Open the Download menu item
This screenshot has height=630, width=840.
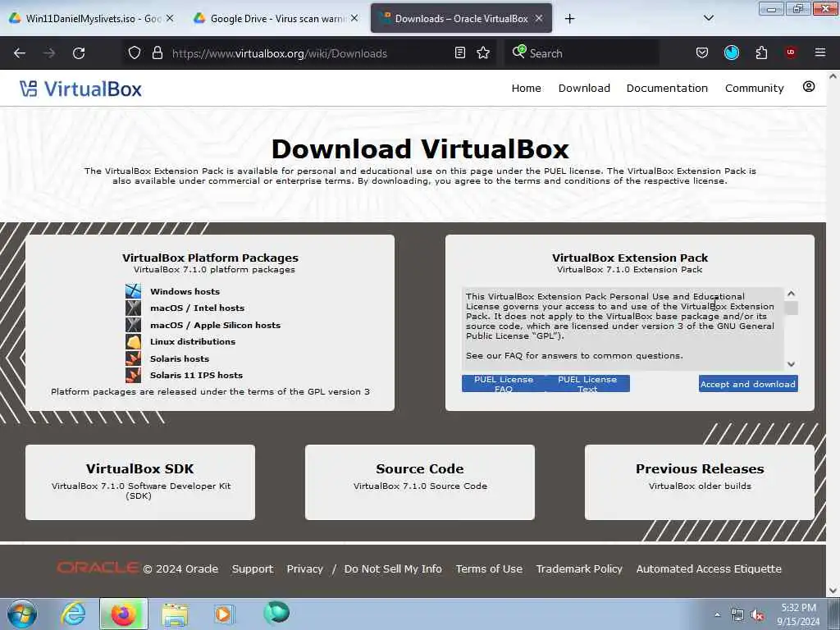point(584,88)
